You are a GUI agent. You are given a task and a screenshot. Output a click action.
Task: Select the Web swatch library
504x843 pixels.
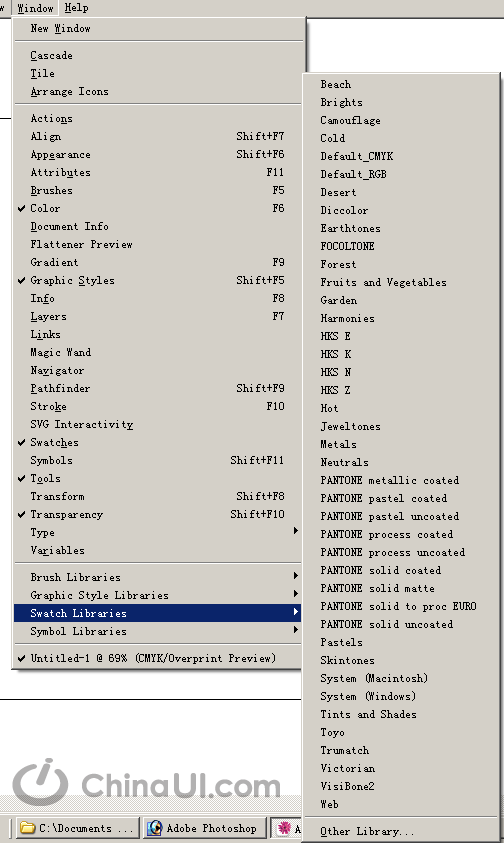coord(401,804)
